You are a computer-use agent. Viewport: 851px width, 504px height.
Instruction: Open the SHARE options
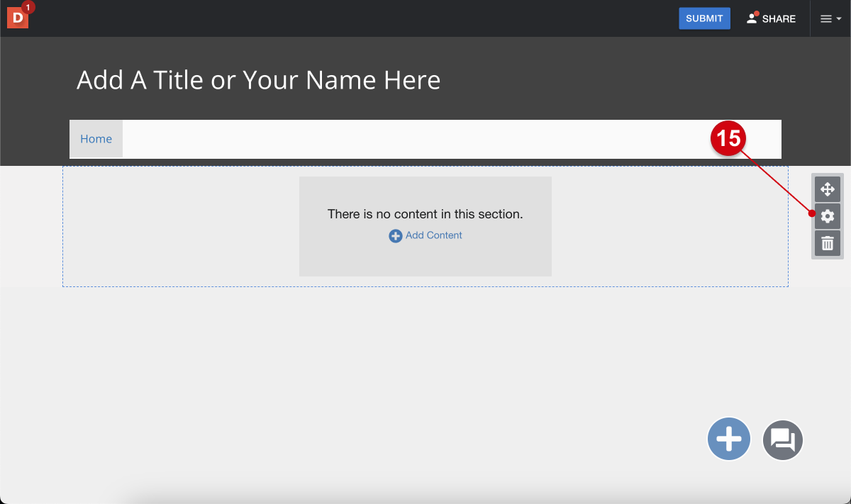[771, 18]
